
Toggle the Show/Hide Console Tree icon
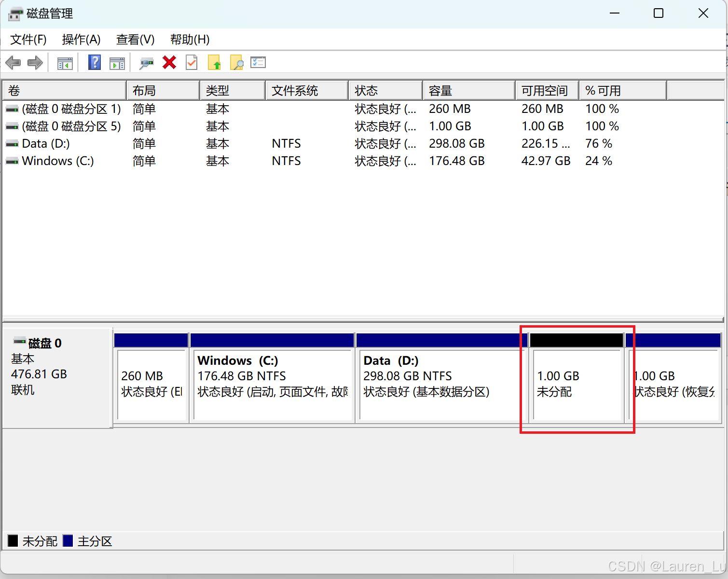[65, 63]
